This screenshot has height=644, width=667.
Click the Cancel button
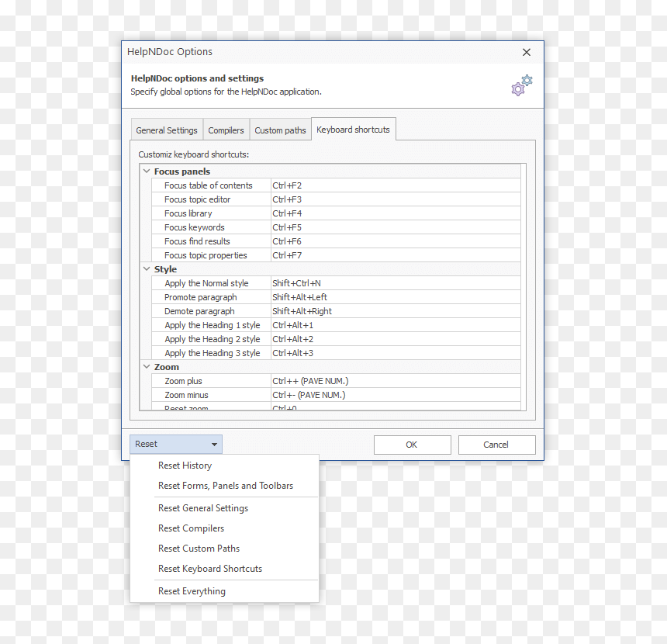coord(496,445)
